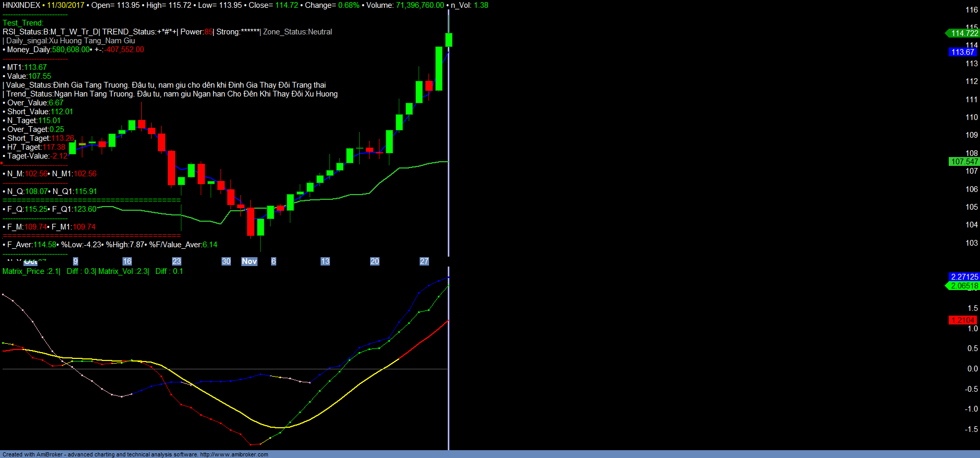Click the Matrix_Price :2.1 label

pyautogui.click(x=31, y=271)
